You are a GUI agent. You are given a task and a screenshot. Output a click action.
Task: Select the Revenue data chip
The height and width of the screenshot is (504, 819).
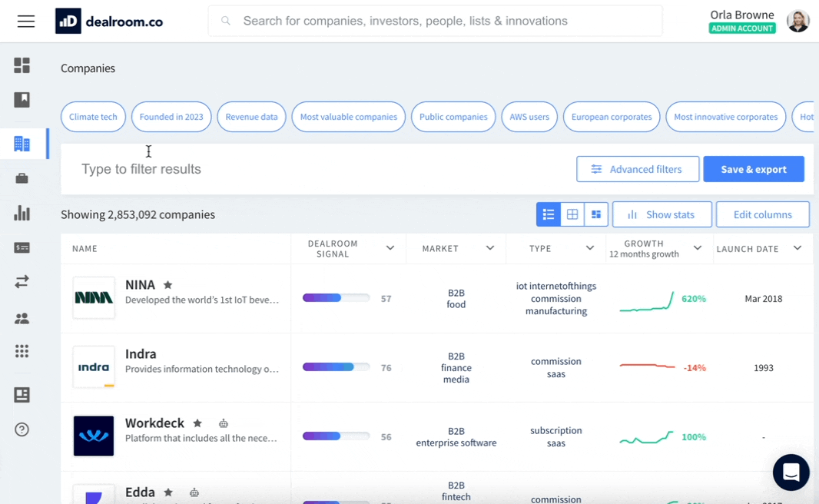click(x=251, y=117)
